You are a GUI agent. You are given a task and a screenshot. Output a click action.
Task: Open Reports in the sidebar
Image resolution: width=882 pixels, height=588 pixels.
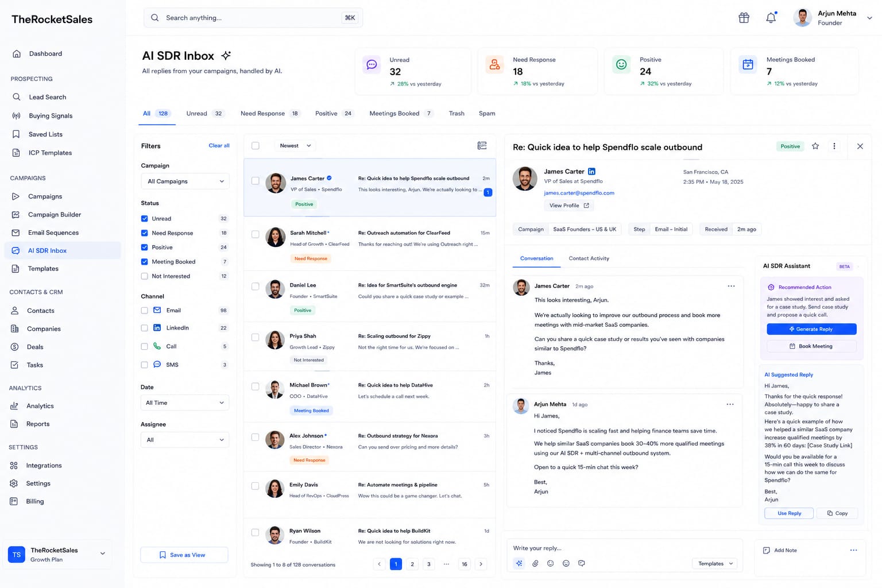click(x=38, y=424)
